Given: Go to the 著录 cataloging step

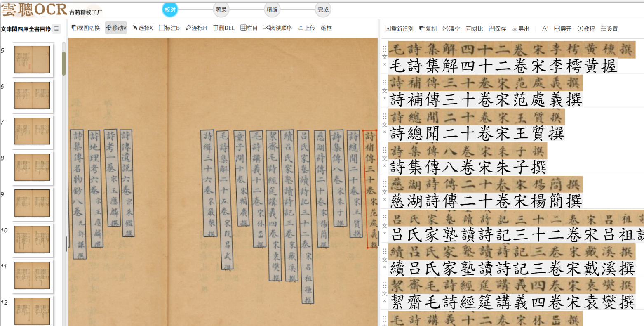Looking at the screenshot, I should (221, 9).
